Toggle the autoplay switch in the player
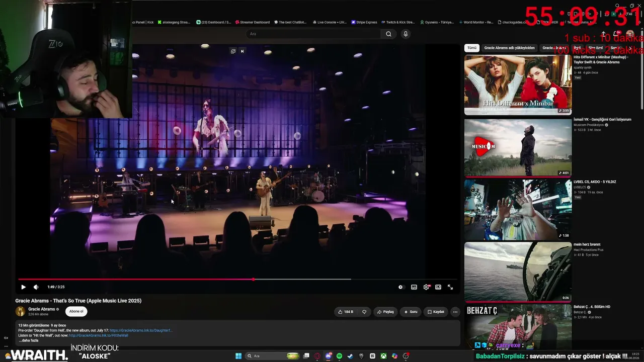 tap(401, 287)
